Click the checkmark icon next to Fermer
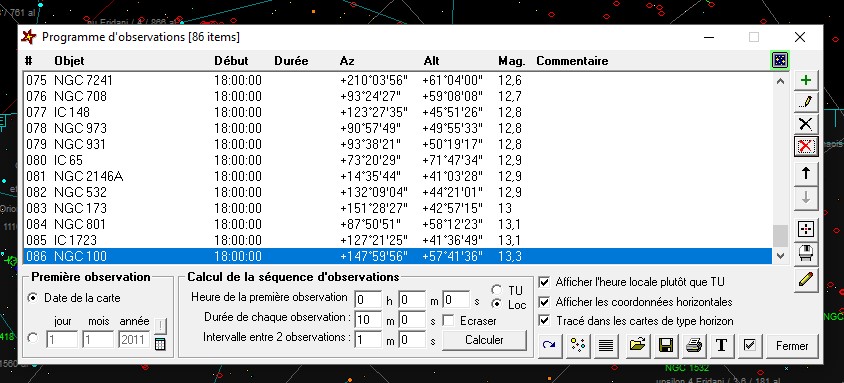The height and width of the screenshot is (383, 844). pos(749,346)
